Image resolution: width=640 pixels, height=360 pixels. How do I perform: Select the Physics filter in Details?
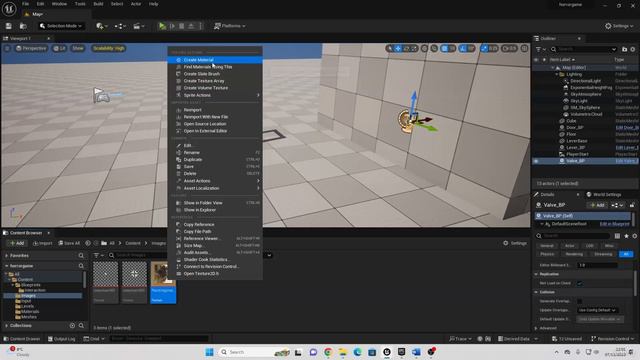coord(547,254)
